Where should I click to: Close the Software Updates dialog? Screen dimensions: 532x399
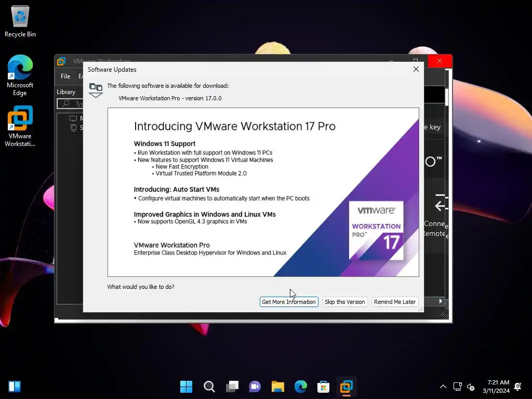416,69
